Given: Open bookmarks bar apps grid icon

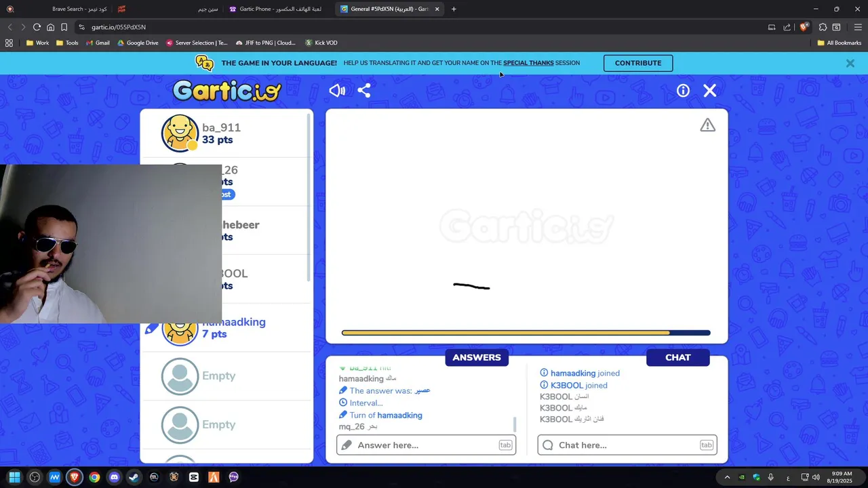Looking at the screenshot, I should pyautogui.click(x=9, y=43).
